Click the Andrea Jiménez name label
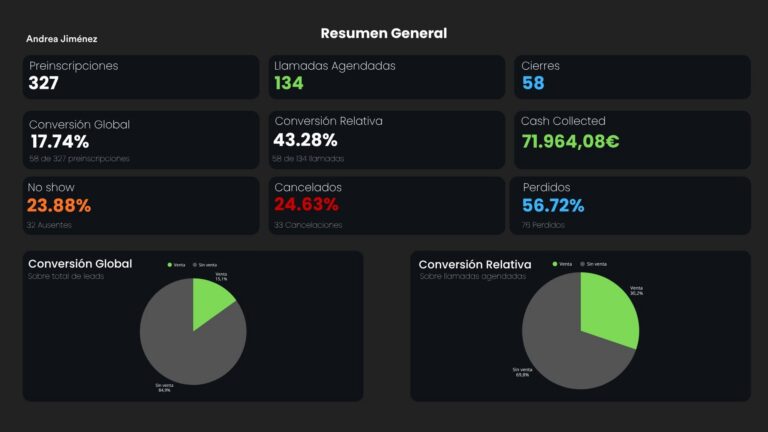This screenshot has height=432, width=768. pyautogui.click(x=62, y=39)
